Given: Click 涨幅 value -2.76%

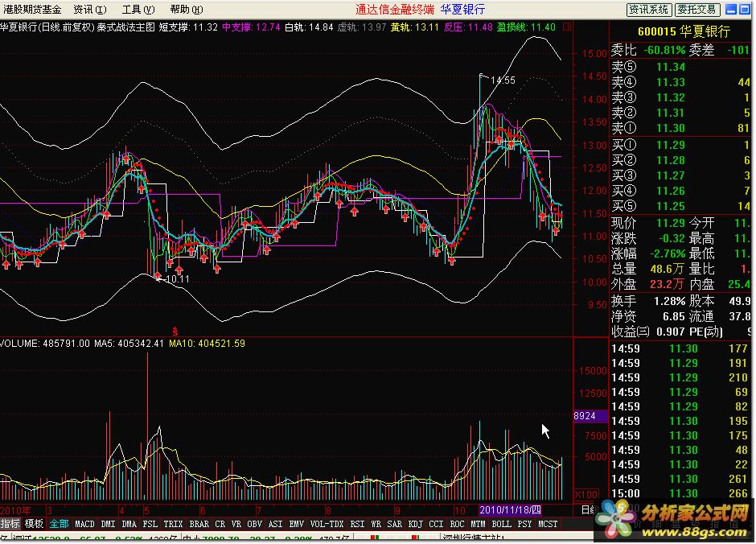Looking at the screenshot, I should pyautogui.click(x=668, y=253).
